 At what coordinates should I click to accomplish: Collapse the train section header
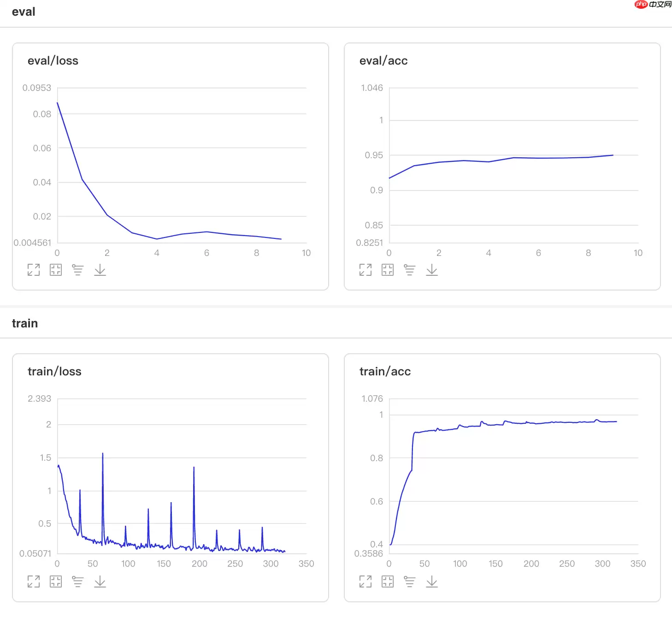pyautogui.click(x=25, y=323)
